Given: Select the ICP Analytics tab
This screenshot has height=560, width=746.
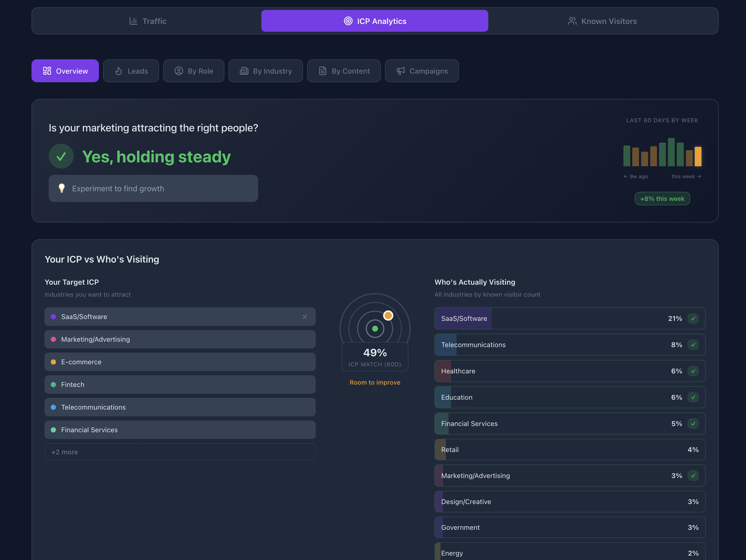Looking at the screenshot, I should click(375, 21).
